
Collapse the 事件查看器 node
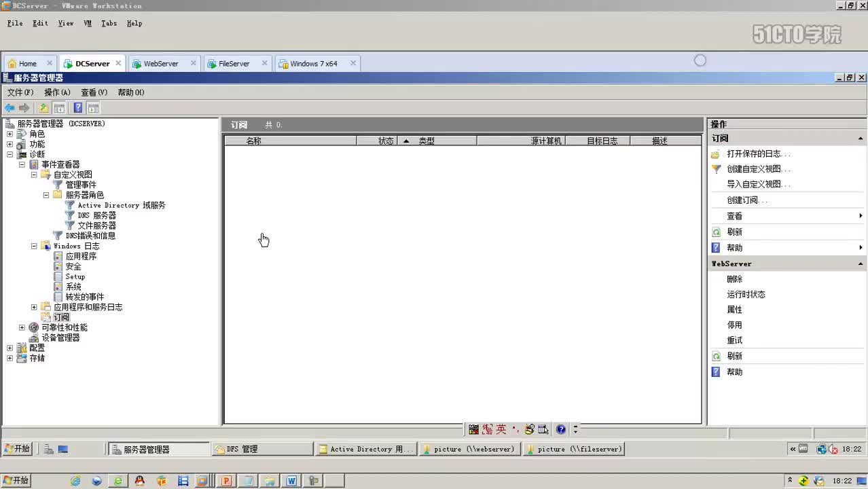pos(22,164)
